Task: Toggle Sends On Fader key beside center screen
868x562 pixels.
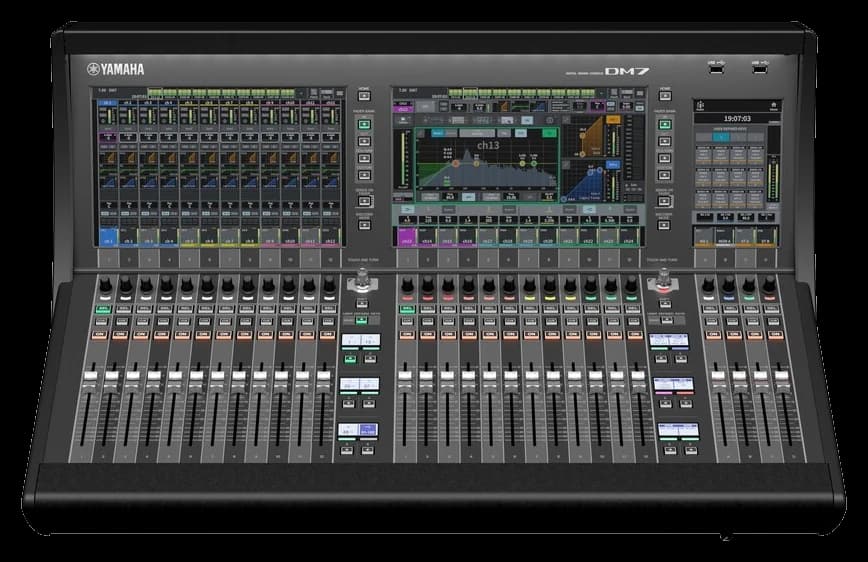Action: [x=664, y=202]
